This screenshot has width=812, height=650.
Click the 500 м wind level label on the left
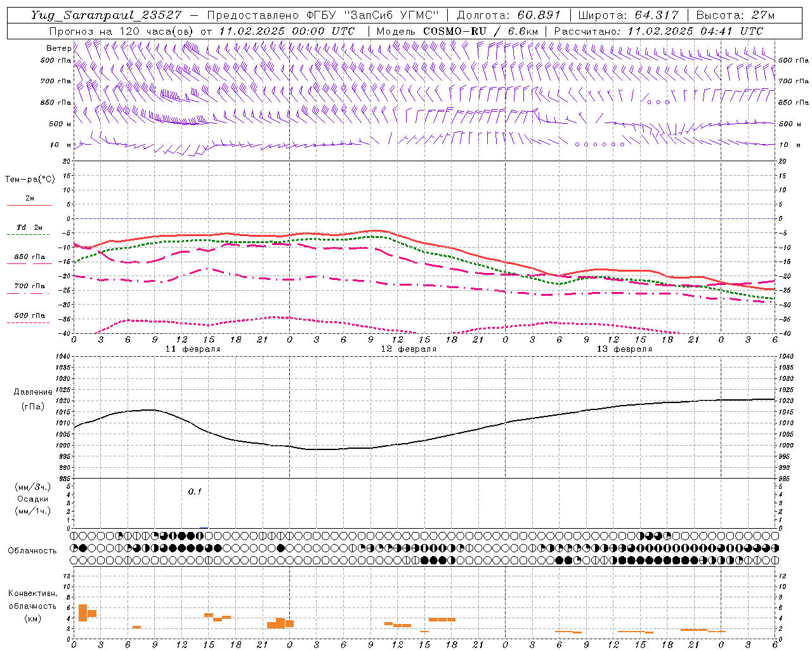(x=60, y=124)
